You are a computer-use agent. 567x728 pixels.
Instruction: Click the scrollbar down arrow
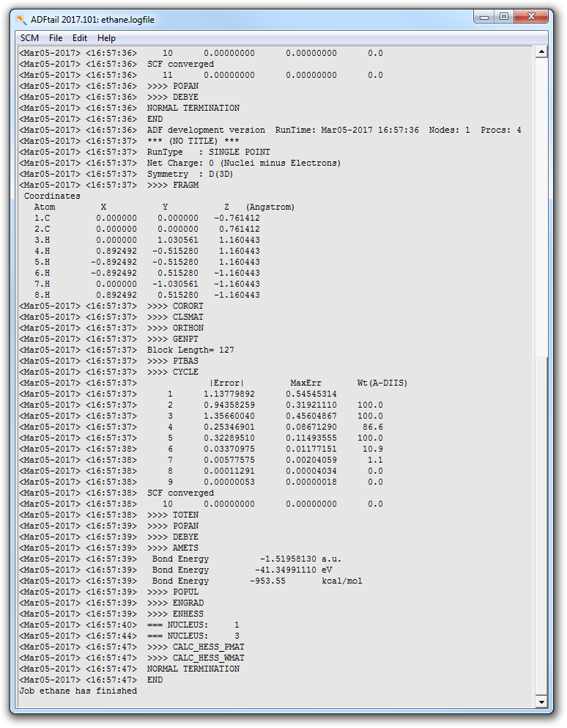pyautogui.click(x=541, y=701)
